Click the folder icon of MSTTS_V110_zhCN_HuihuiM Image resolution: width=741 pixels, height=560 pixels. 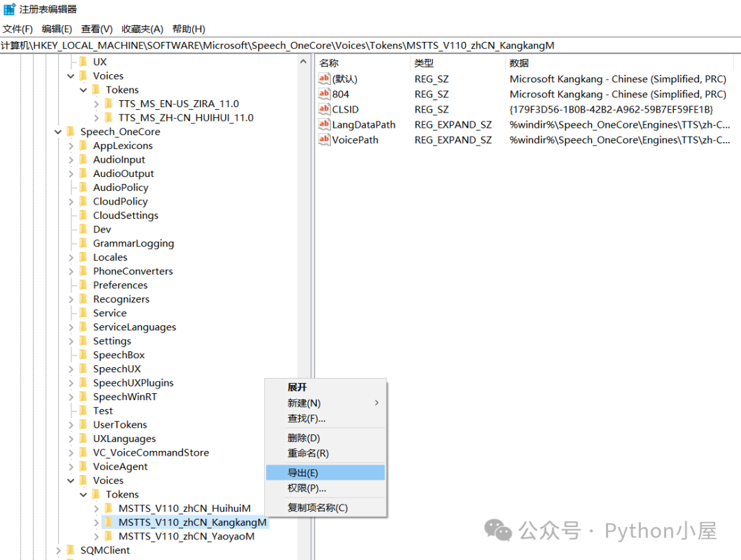click(109, 508)
